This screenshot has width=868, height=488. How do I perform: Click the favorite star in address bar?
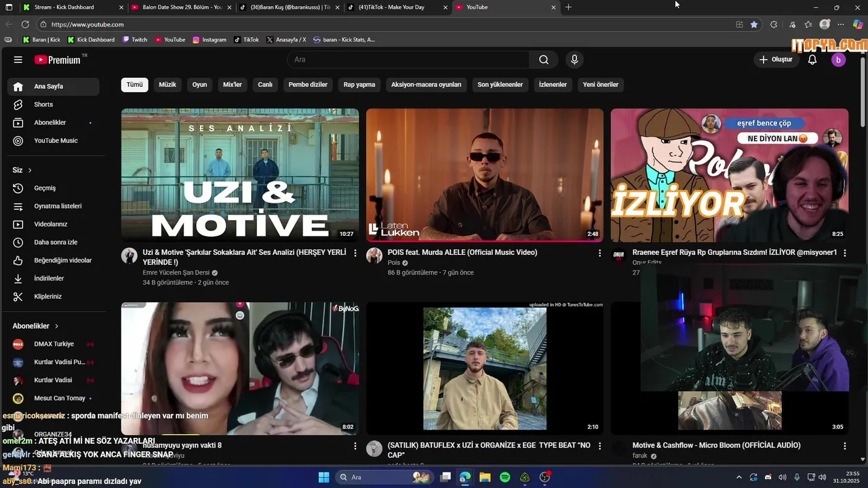[x=754, y=24]
